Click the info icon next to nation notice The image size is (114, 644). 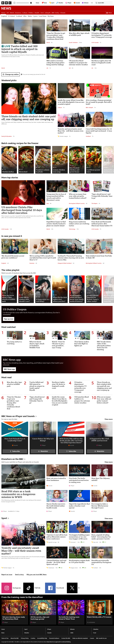(21, 74)
